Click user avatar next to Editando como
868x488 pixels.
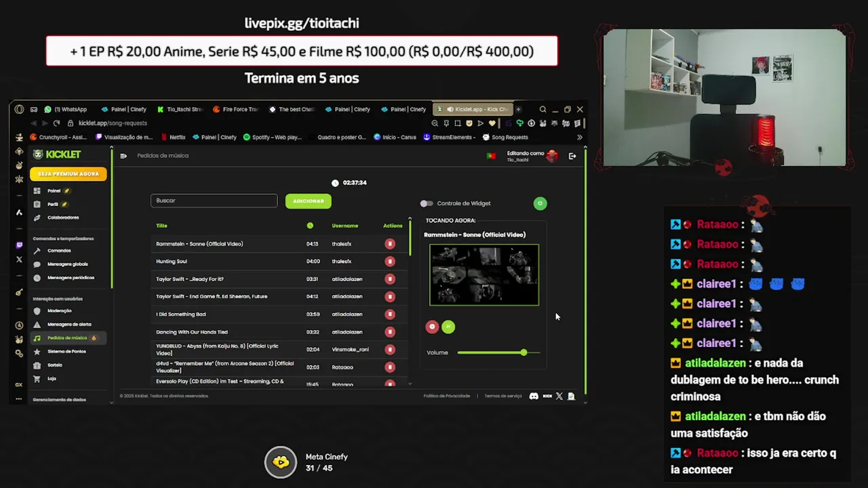click(x=553, y=156)
